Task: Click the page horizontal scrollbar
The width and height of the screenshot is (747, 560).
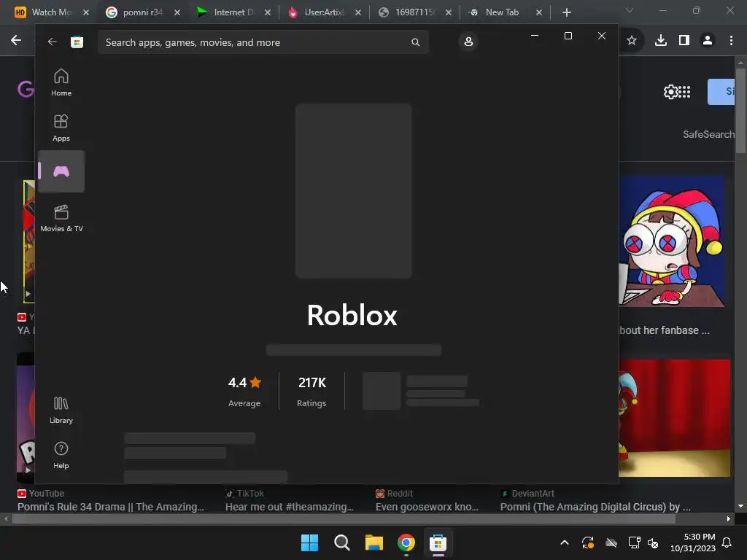Action: pyautogui.click(x=344, y=519)
